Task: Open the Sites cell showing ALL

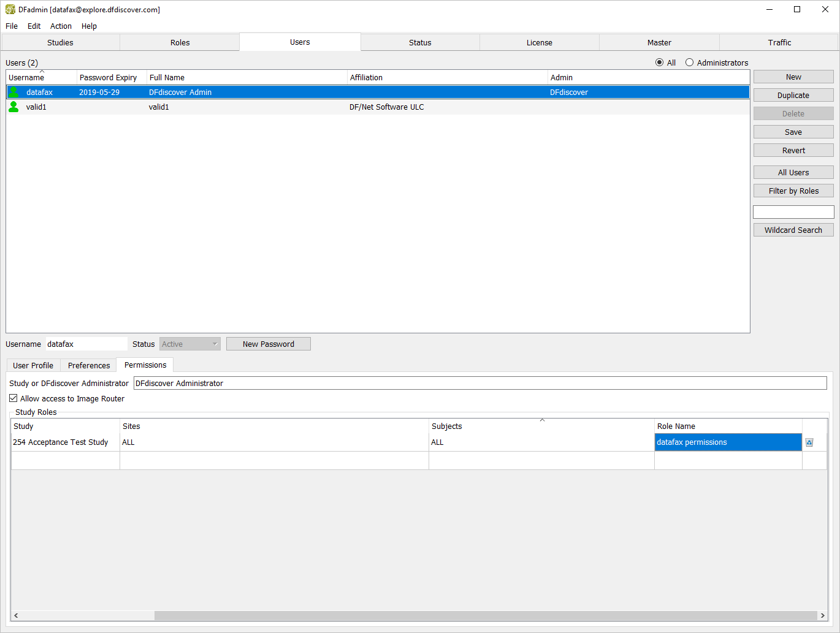Action: tap(273, 442)
